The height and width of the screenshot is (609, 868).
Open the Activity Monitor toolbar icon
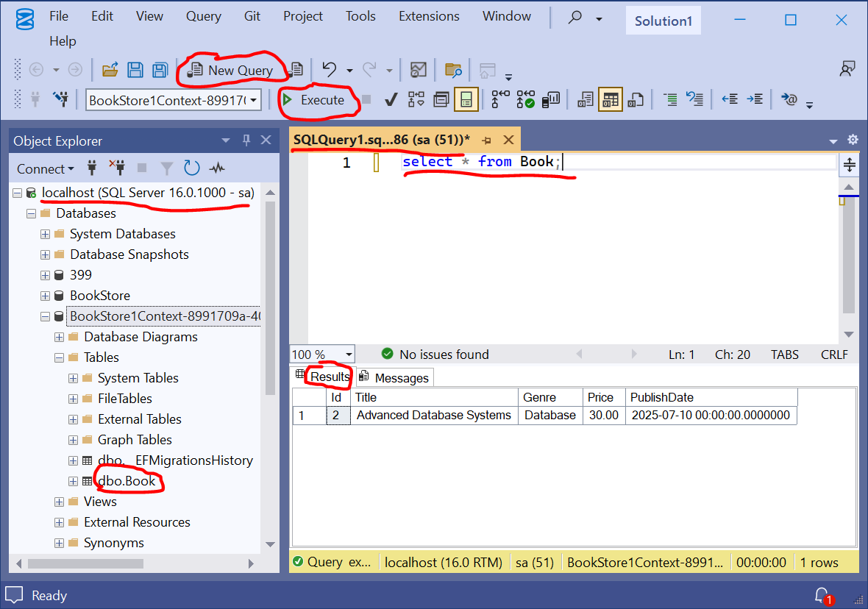coord(418,70)
